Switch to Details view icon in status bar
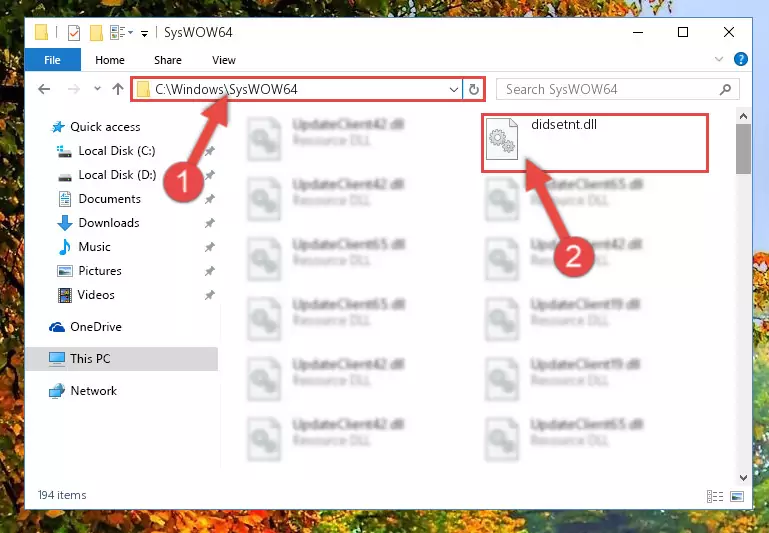The height and width of the screenshot is (533, 769). point(715,496)
